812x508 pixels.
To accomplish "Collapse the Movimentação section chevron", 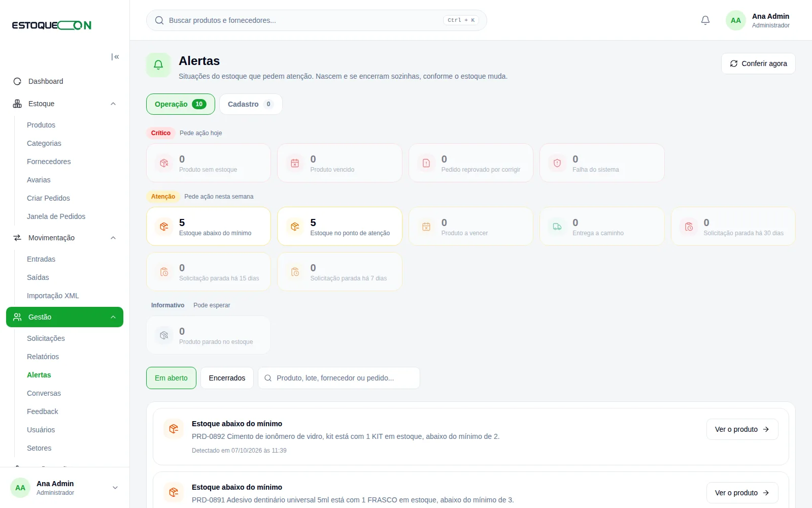I will point(113,238).
